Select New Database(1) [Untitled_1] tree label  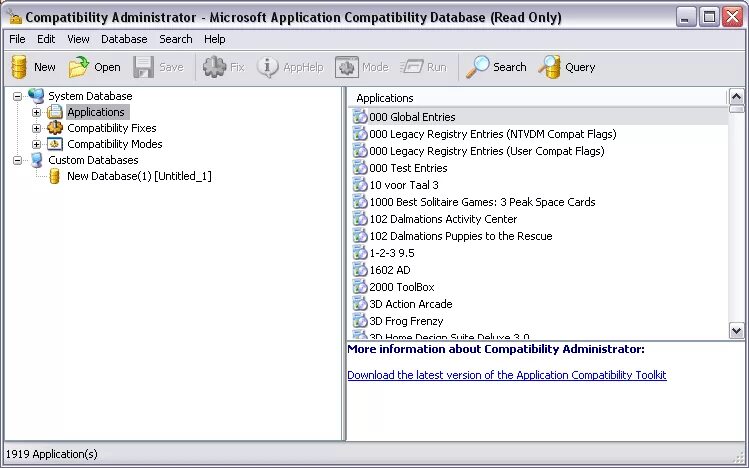coord(139,176)
